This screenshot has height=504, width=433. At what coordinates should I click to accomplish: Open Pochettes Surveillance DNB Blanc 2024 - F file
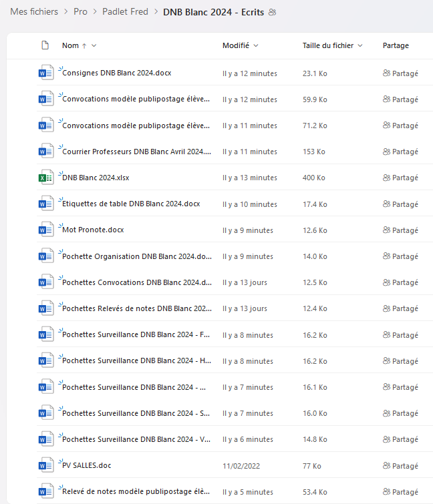pyautogui.click(x=136, y=334)
